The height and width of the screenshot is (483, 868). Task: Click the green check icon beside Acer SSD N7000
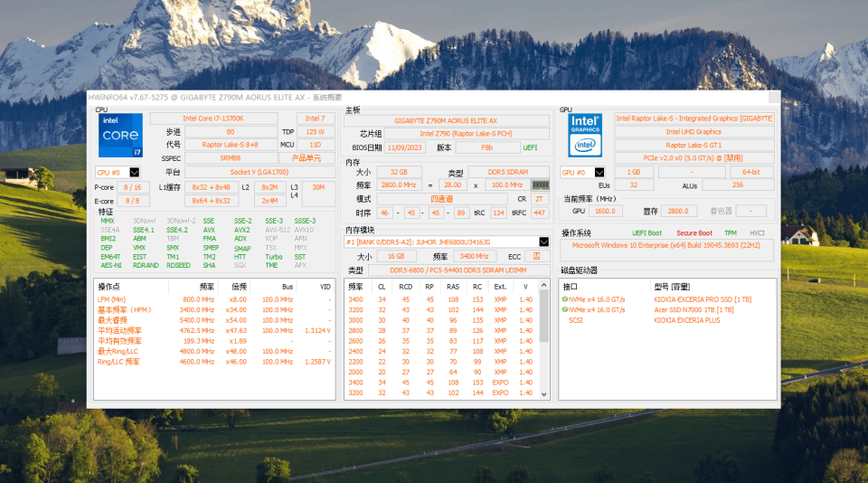[564, 309]
